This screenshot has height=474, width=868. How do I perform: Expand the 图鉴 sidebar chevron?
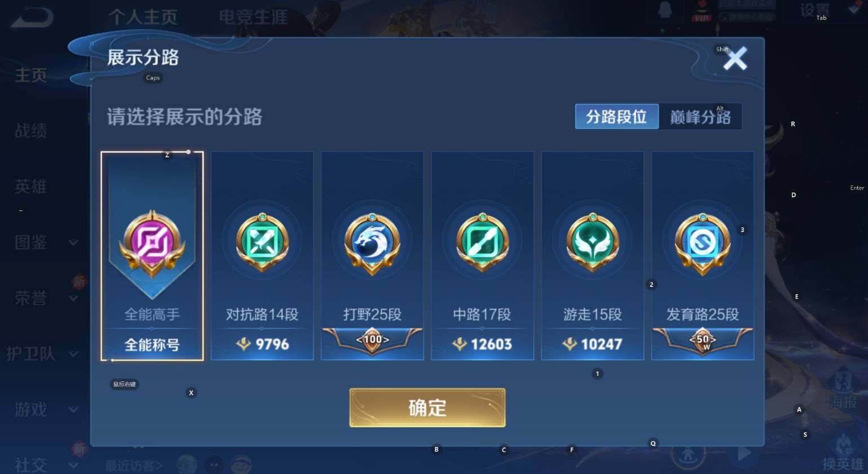pyautogui.click(x=73, y=242)
